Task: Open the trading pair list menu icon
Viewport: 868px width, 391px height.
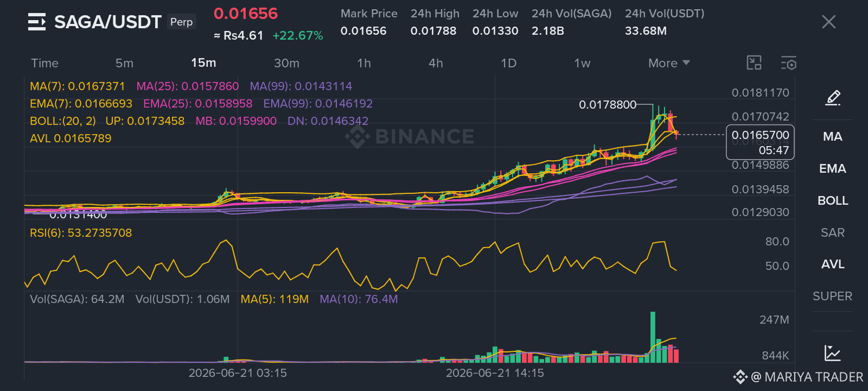Action: click(37, 22)
